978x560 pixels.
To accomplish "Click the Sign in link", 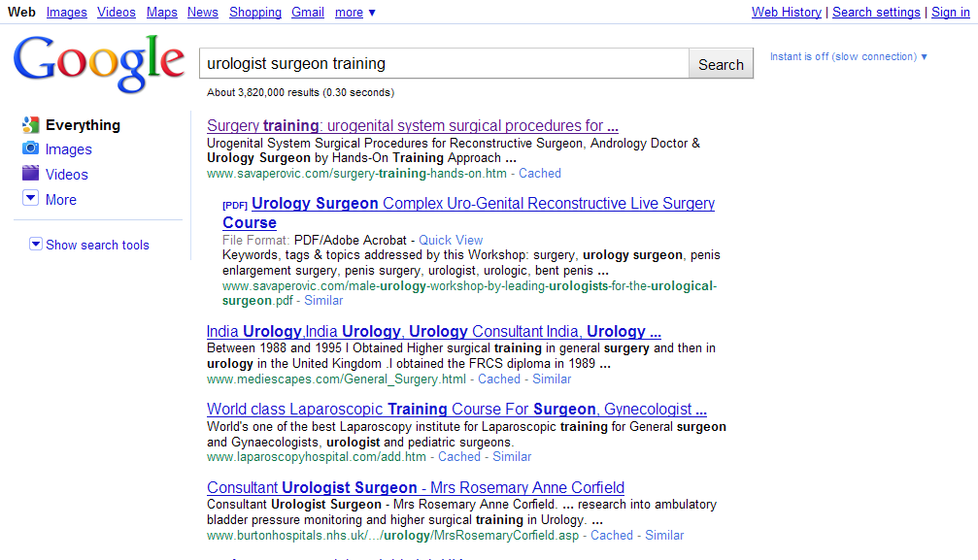I will pyautogui.click(x=950, y=13).
